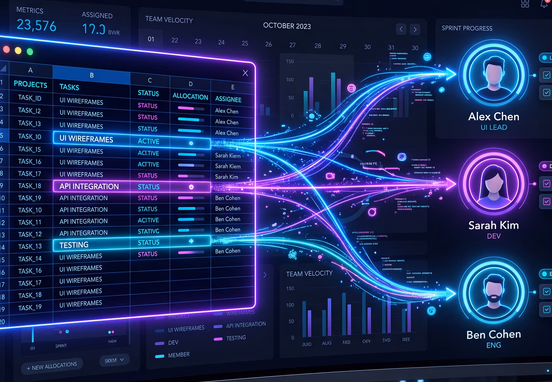Viewport: 552px width, 382px height.
Task: Adjust allocation bar in TASK_11 row
Action: coord(190,219)
